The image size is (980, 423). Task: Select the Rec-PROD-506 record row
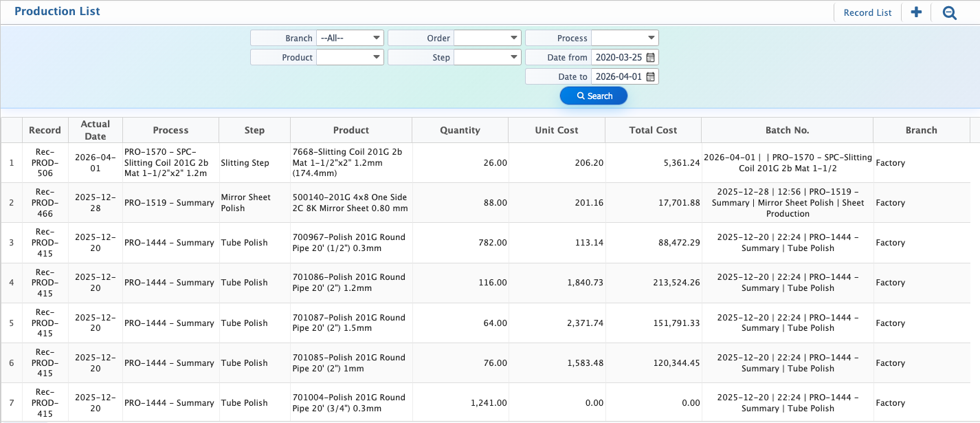pos(45,163)
